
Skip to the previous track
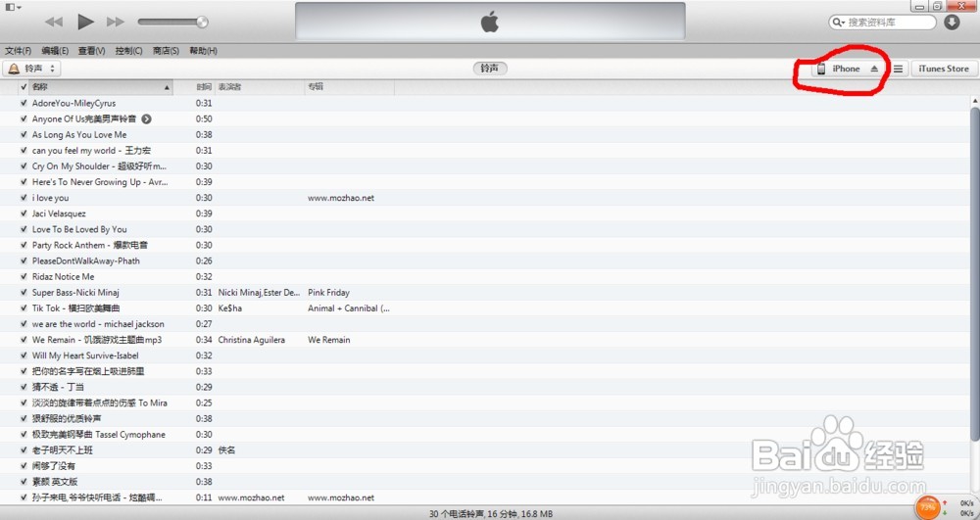(x=54, y=22)
